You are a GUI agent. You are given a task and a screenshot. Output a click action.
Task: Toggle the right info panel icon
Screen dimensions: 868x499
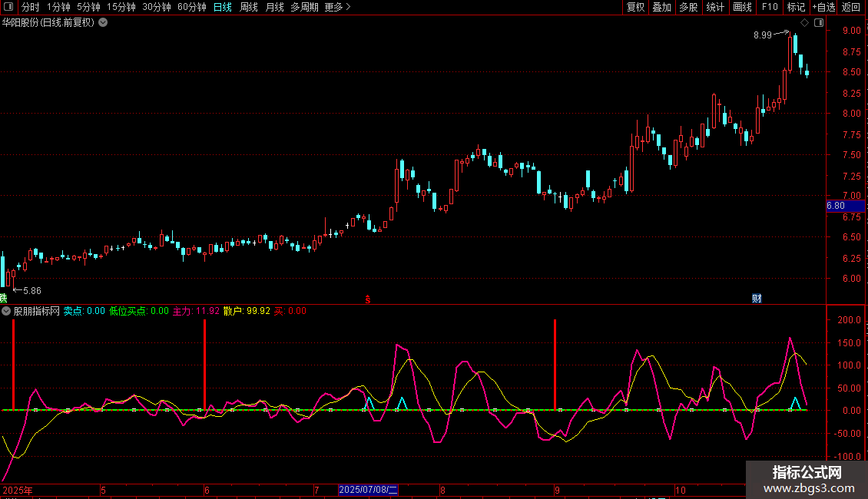[819, 23]
